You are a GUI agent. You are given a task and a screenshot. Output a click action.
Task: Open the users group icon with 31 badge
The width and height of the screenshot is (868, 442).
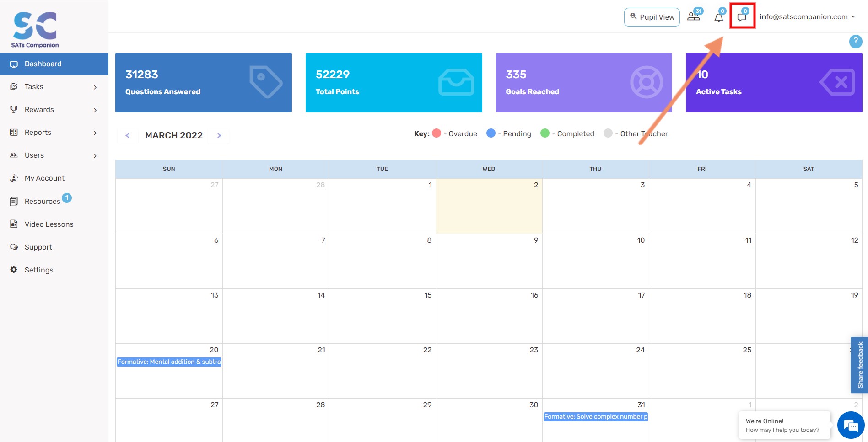(x=694, y=16)
